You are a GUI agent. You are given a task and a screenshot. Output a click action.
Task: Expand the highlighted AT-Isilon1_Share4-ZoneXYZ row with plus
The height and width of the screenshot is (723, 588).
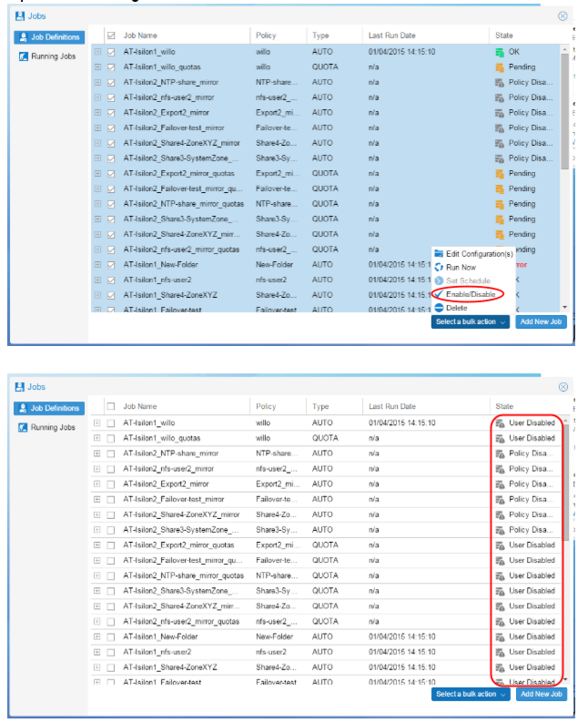point(97,295)
